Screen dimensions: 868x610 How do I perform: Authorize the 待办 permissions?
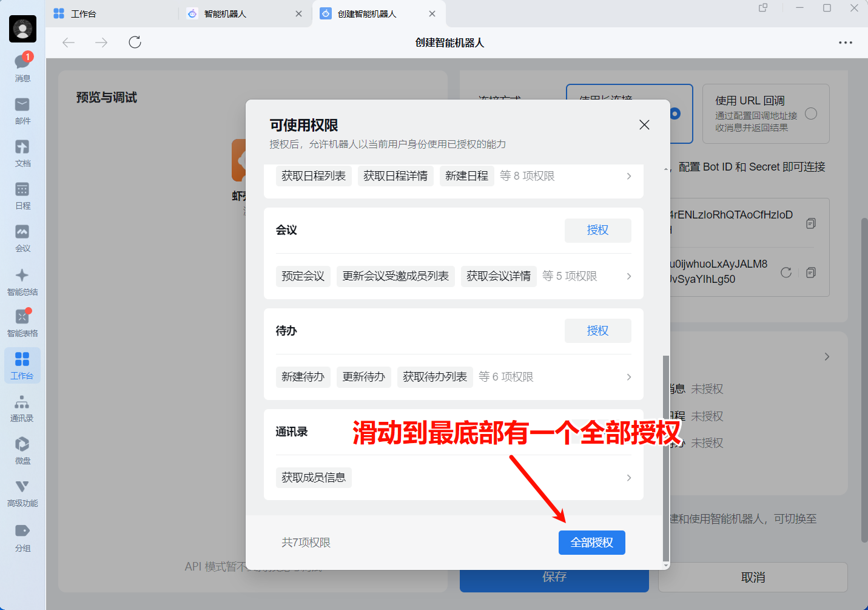[x=597, y=331]
